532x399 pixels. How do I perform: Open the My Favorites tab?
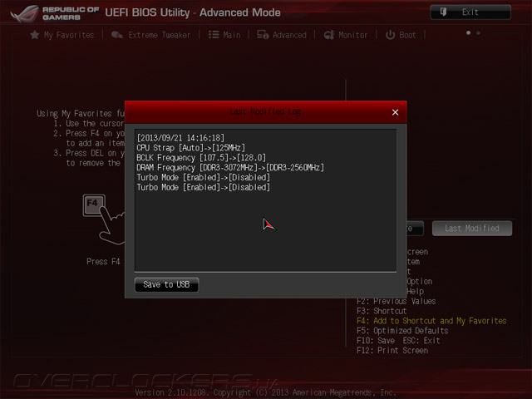(x=62, y=35)
